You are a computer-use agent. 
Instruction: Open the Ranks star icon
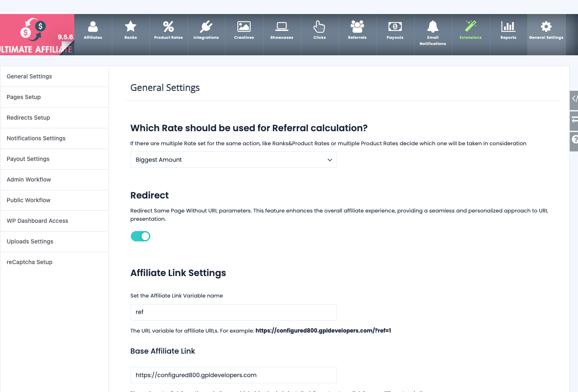coord(130,26)
